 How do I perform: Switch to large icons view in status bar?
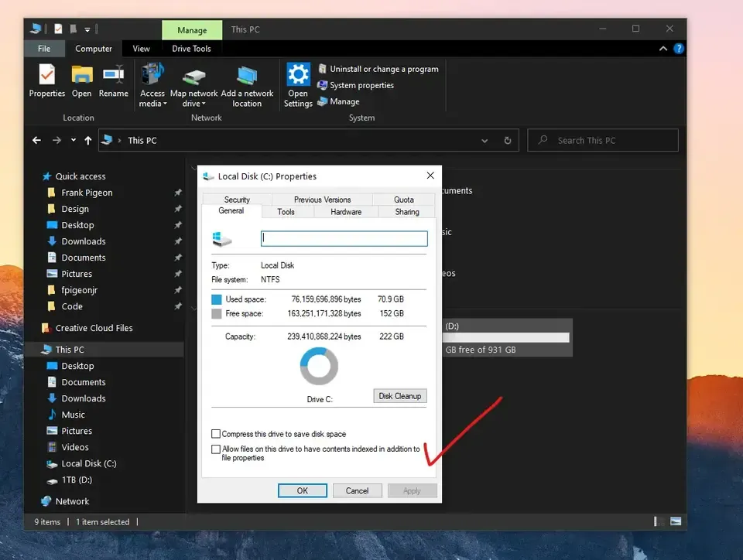676,522
